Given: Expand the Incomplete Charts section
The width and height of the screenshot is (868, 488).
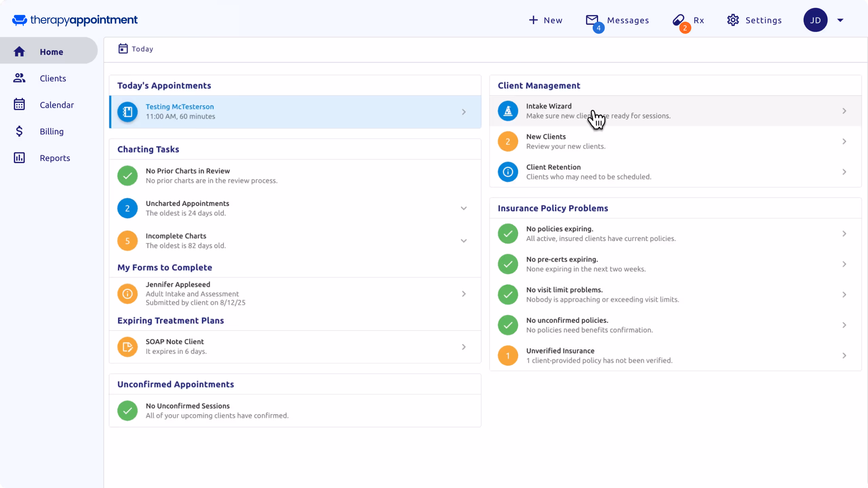Looking at the screenshot, I should click(464, 241).
